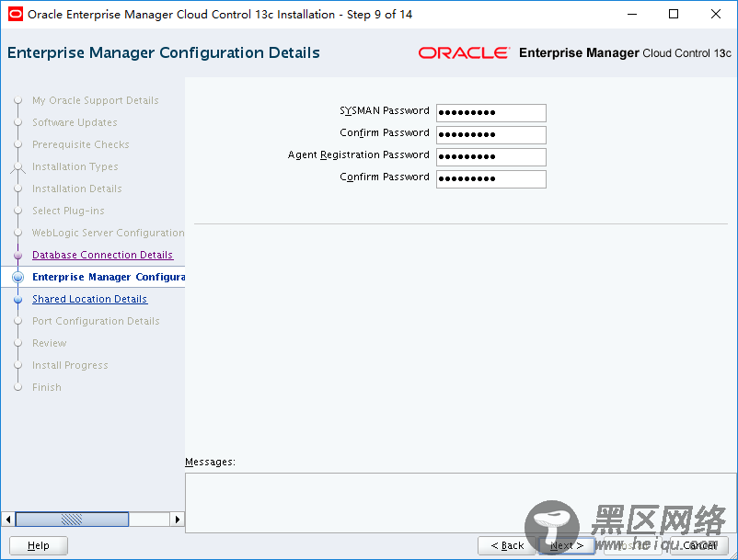
Task: Click the Port Configuration Details step
Action: pos(96,321)
